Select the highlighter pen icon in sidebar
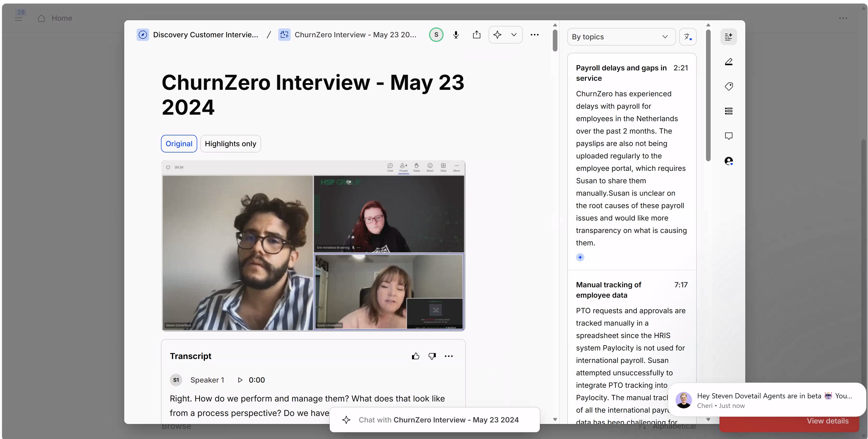The width and height of the screenshot is (868, 439). pos(729,62)
